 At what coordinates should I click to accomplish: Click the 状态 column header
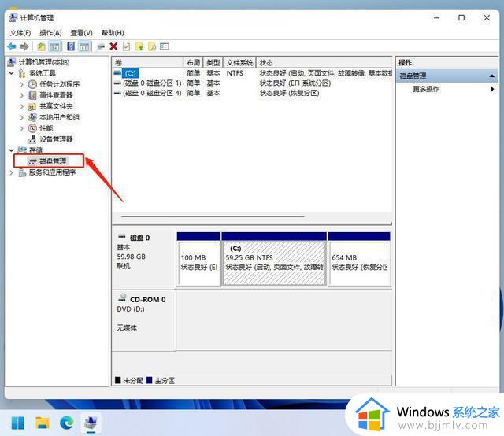point(324,62)
